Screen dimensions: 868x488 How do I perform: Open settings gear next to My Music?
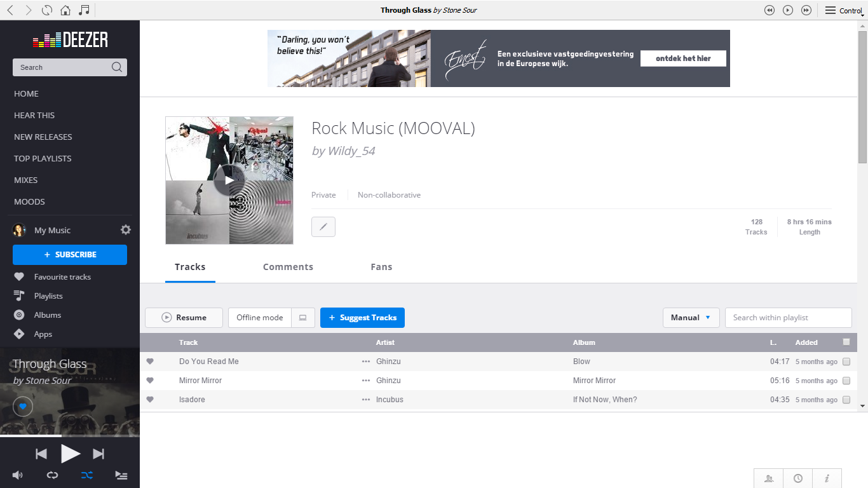(126, 230)
